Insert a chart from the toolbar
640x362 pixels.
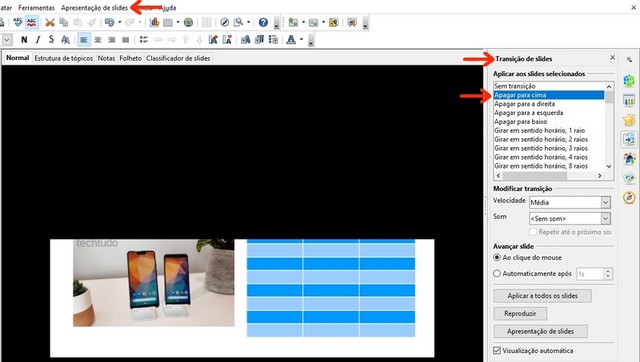point(154,22)
